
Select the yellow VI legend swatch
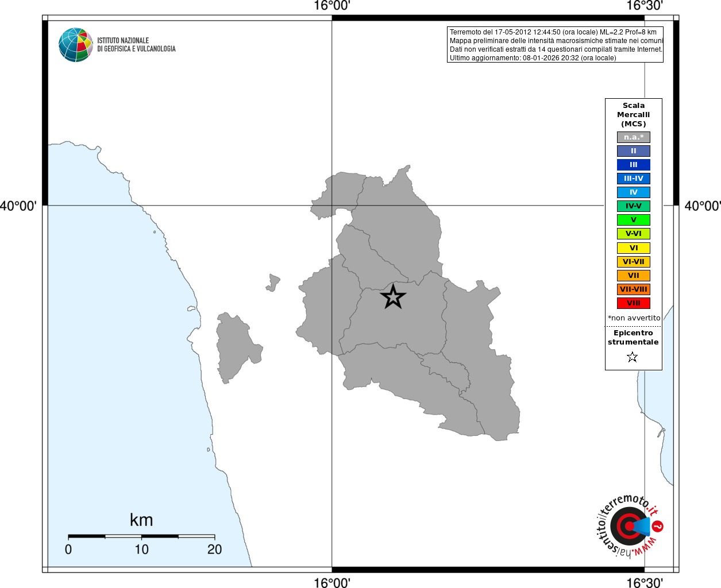point(633,248)
